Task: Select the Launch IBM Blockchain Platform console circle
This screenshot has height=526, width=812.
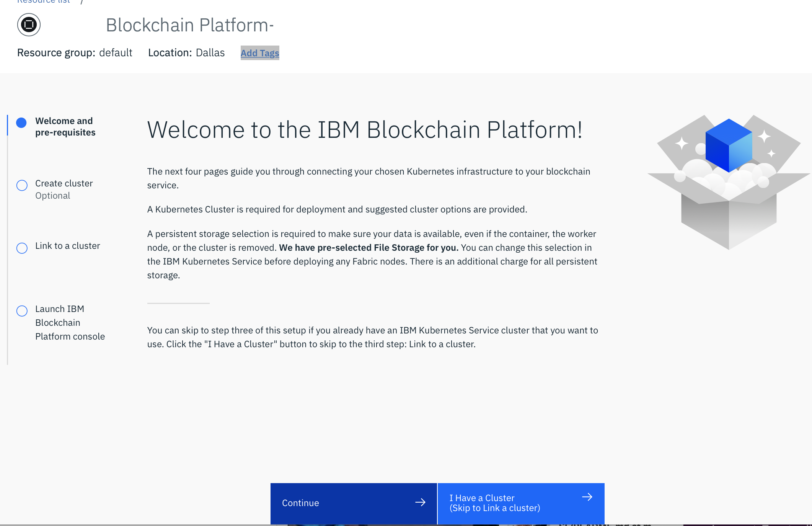Action: click(x=22, y=310)
